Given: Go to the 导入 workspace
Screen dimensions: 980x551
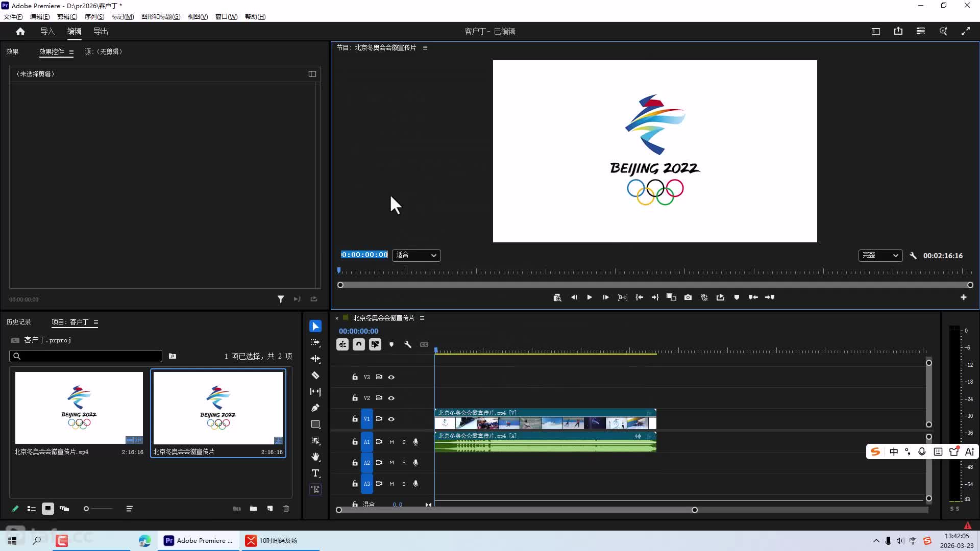Looking at the screenshot, I should (47, 32).
